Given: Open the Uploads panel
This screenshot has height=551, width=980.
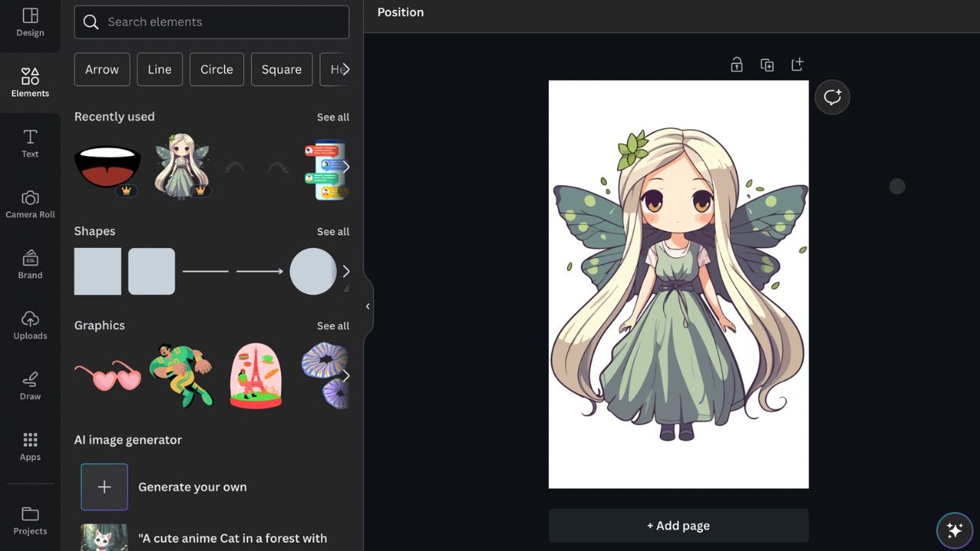Looking at the screenshot, I should (30, 324).
